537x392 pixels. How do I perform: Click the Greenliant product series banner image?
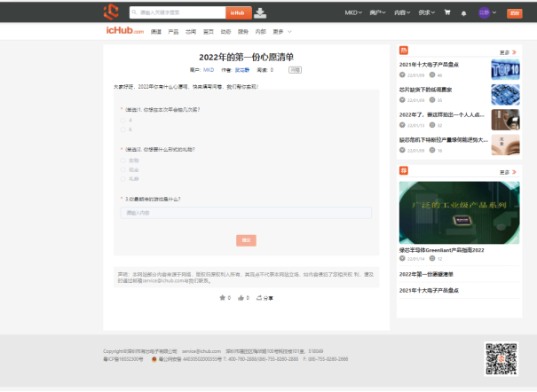[459, 212]
